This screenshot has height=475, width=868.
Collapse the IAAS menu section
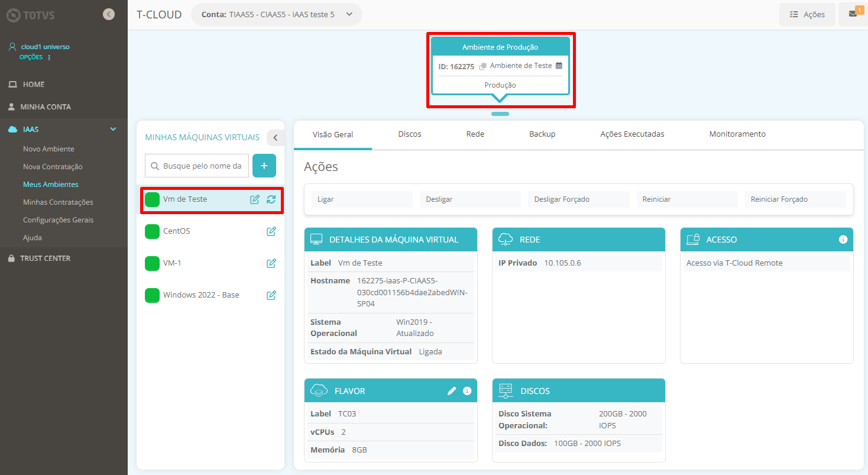tap(114, 129)
